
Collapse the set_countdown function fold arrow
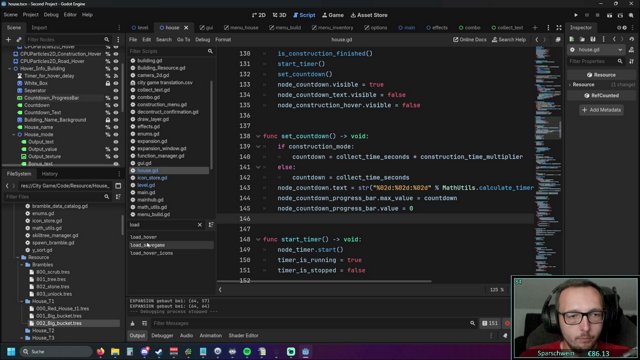click(x=258, y=136)
